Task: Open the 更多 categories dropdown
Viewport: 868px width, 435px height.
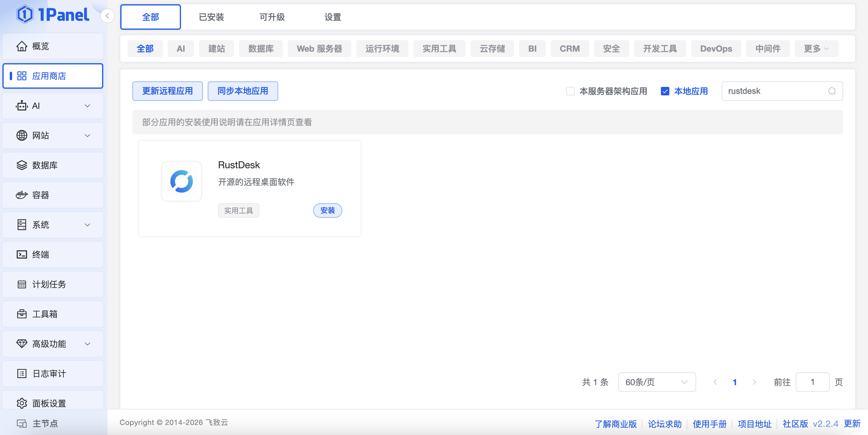Action: point(816,49)
